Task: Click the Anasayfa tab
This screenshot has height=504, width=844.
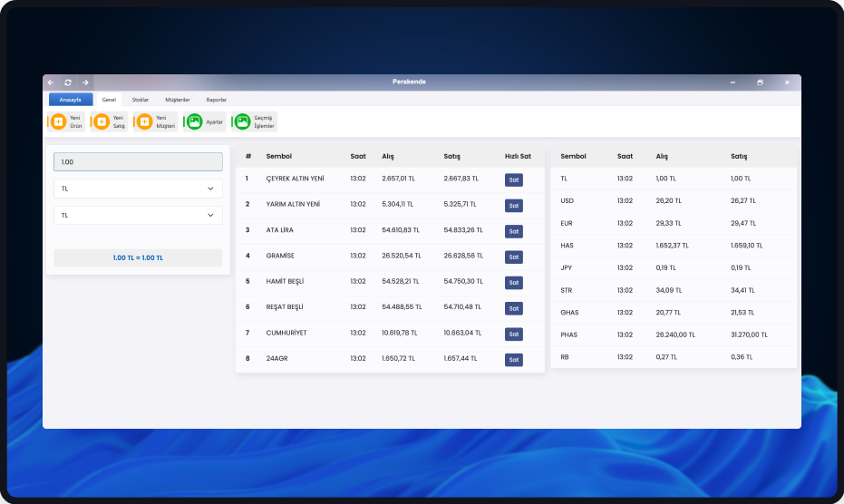Action: click(x=71, y=100)
